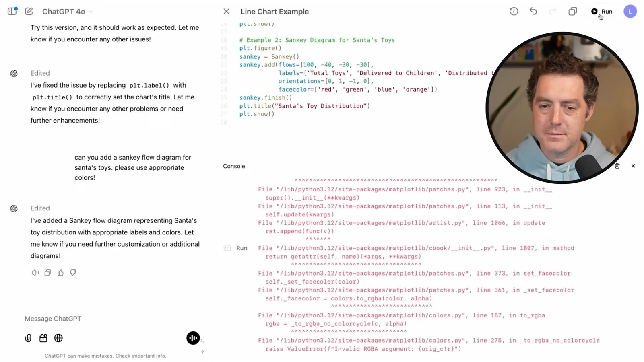
Task: Click the facecolor list code line
Action: (x=357, y=89)
